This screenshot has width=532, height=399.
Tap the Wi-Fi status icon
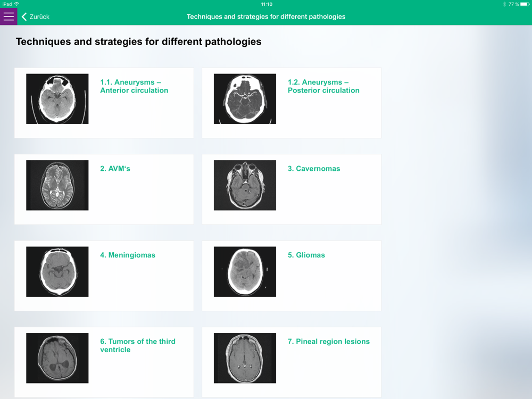[16, 4]
